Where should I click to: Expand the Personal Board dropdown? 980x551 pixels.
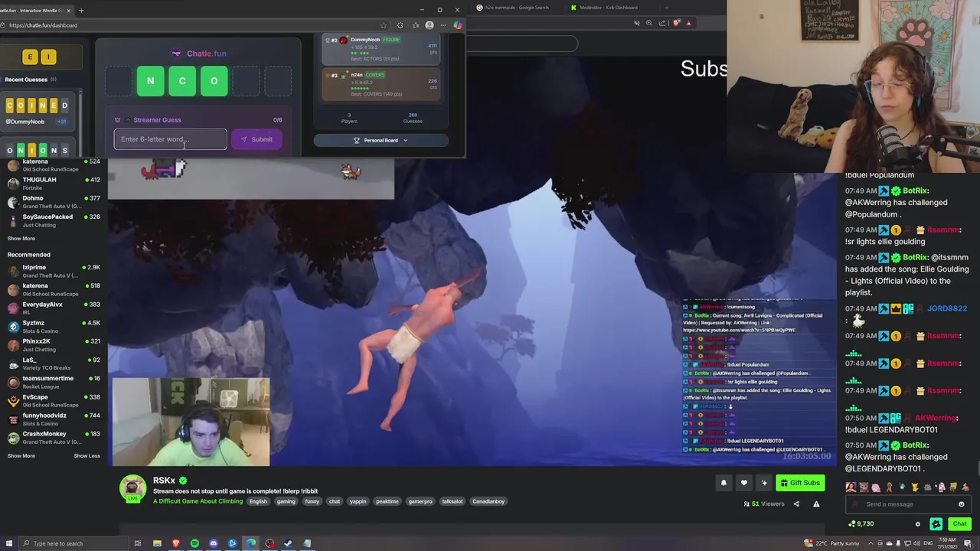tap(381, 140)
